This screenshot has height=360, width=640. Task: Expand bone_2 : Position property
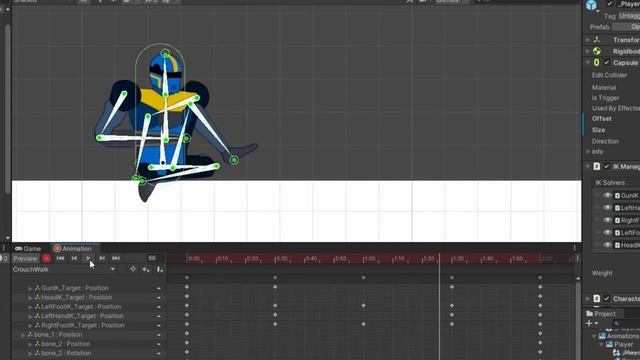pyautogui.click(x=30, y=344)
